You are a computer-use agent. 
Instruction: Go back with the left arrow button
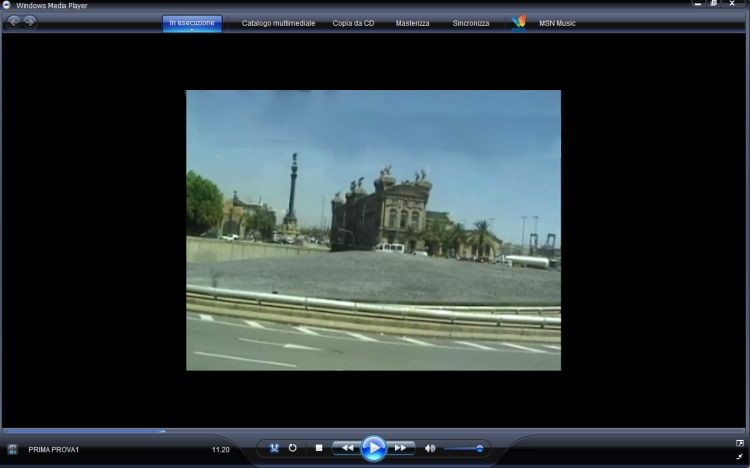coord(14,22)
